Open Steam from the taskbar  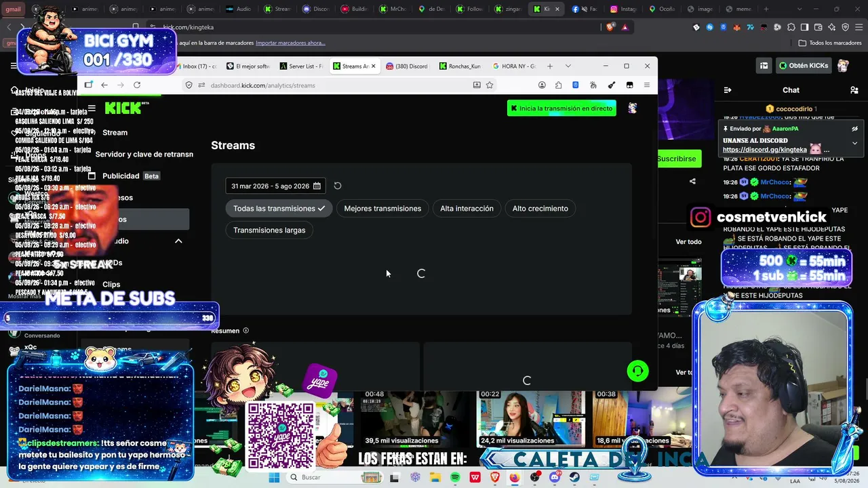pos(574,477)
